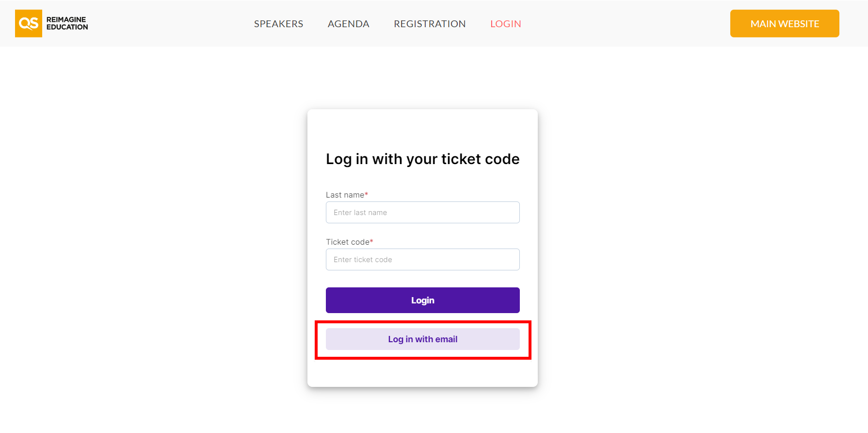Image resolution: width=868 pixels, height=433 pixels.
Task: Click the Reimagine Education logo text
Action: tap(67, 23)
